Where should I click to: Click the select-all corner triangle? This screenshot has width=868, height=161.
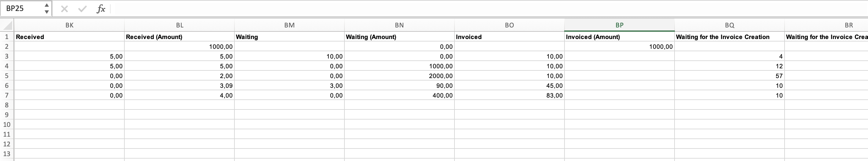tap(7, 25)
